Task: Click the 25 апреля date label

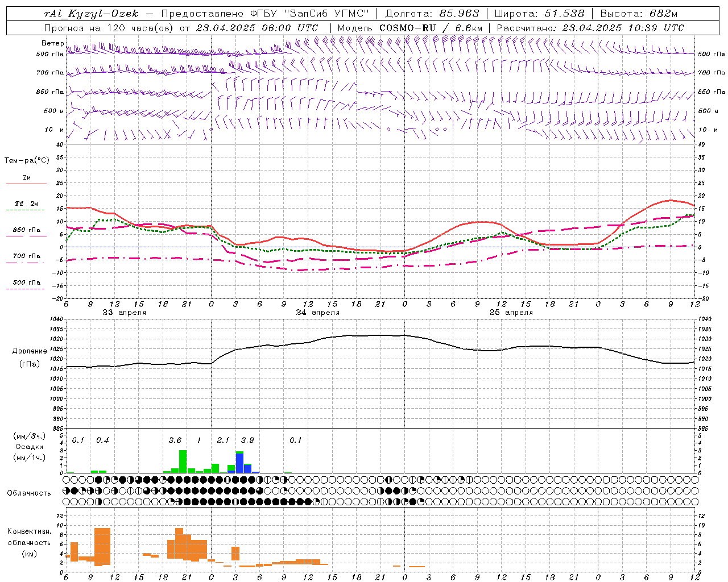Action: click(x=511, y=313)
